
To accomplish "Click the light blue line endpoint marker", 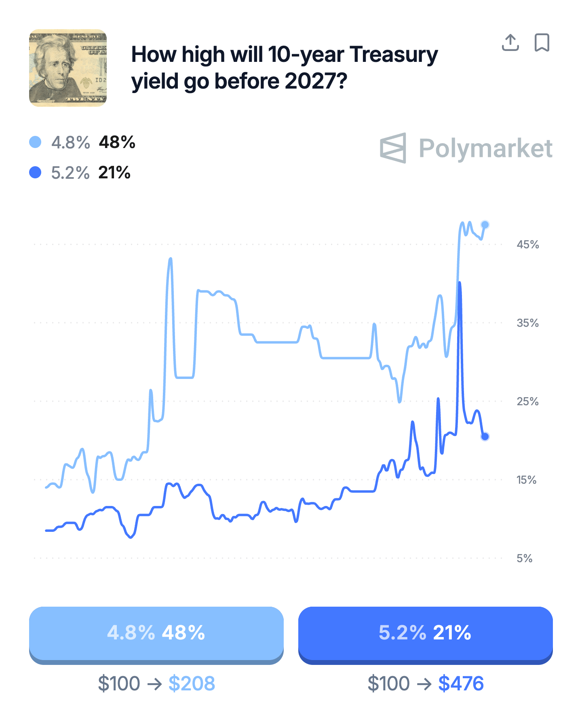I will click(485, 225).
